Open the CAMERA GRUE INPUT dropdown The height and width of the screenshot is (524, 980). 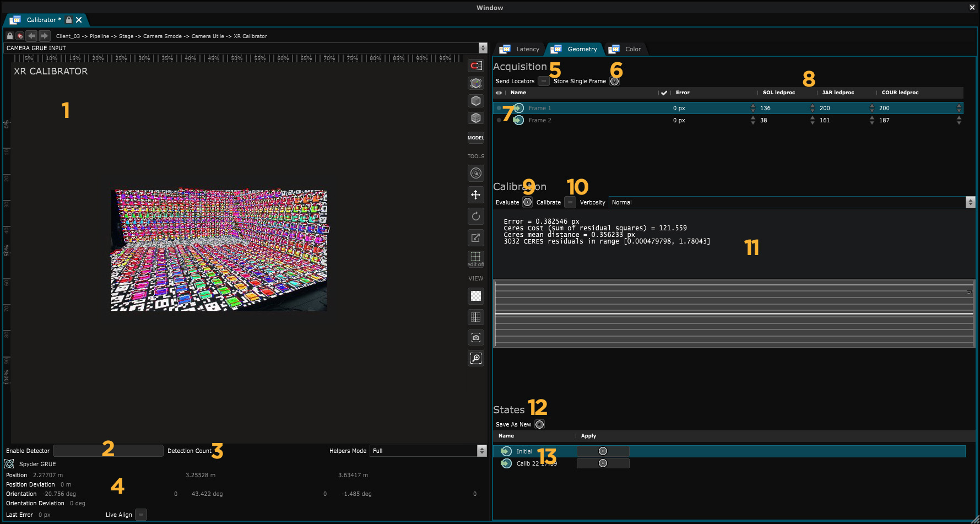click(x=246, y=48)
